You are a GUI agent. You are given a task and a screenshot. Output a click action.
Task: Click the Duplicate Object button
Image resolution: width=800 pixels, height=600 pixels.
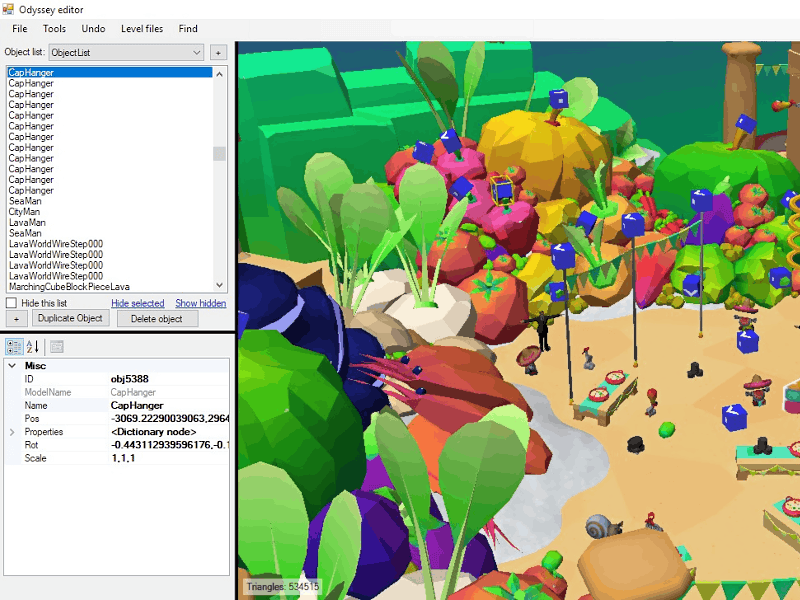70,319
